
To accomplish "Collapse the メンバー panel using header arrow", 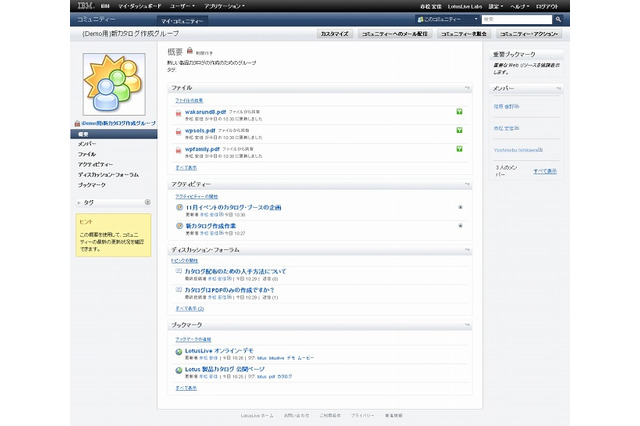I will 558,88.
